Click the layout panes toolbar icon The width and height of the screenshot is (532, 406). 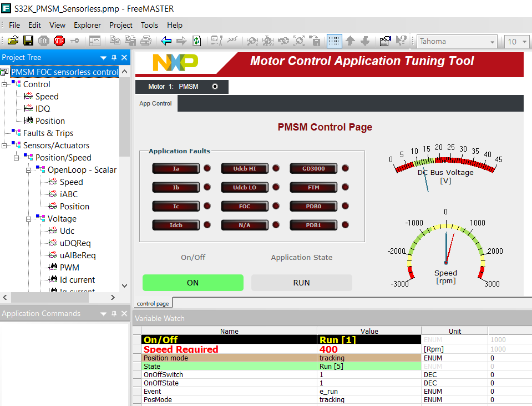95,41
